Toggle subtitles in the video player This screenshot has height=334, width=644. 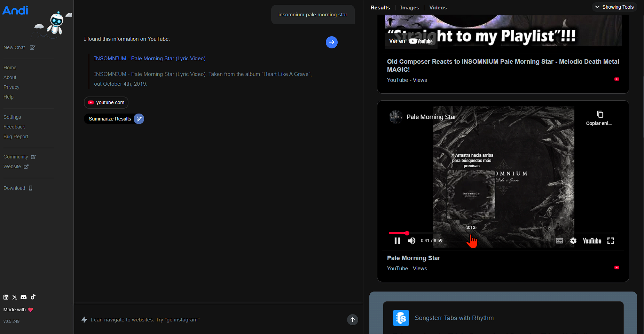[559, 241]
